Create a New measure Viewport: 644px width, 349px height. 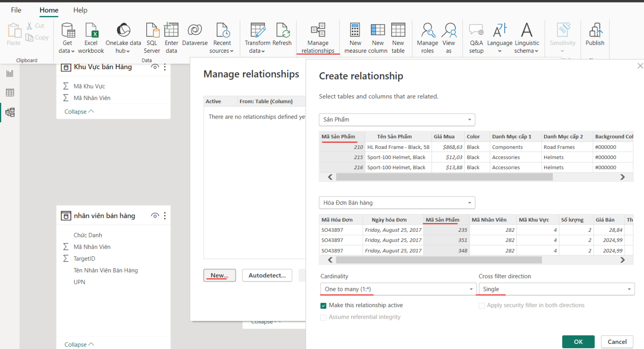pyautogui.click(x=355, y=38)
